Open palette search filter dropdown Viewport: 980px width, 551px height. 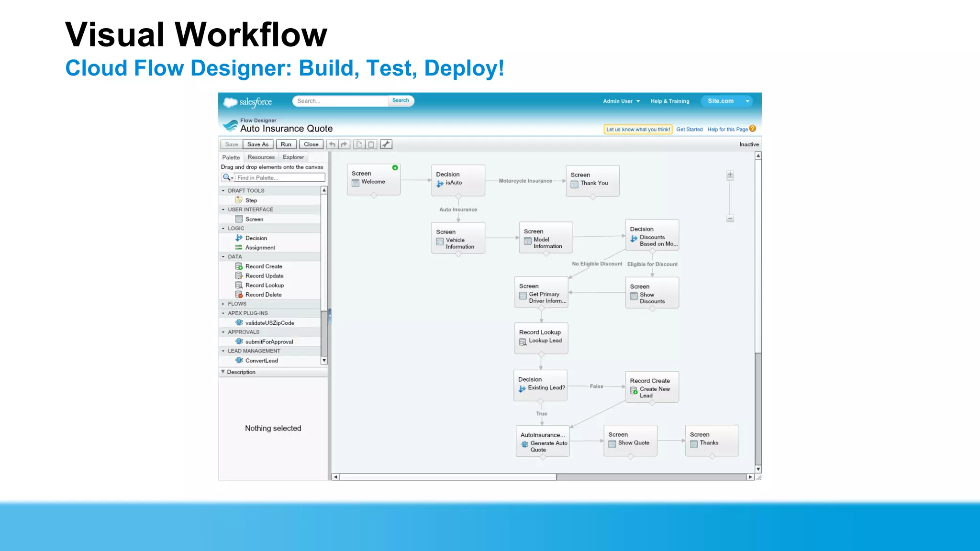[228, 177]
